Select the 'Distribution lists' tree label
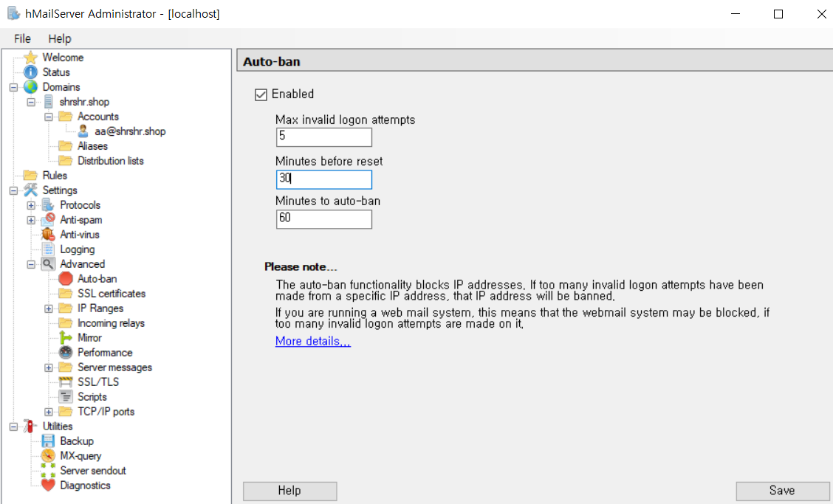The height and width of the screenshot is (504, 833). pyautogui.click(x=111, y=160)
